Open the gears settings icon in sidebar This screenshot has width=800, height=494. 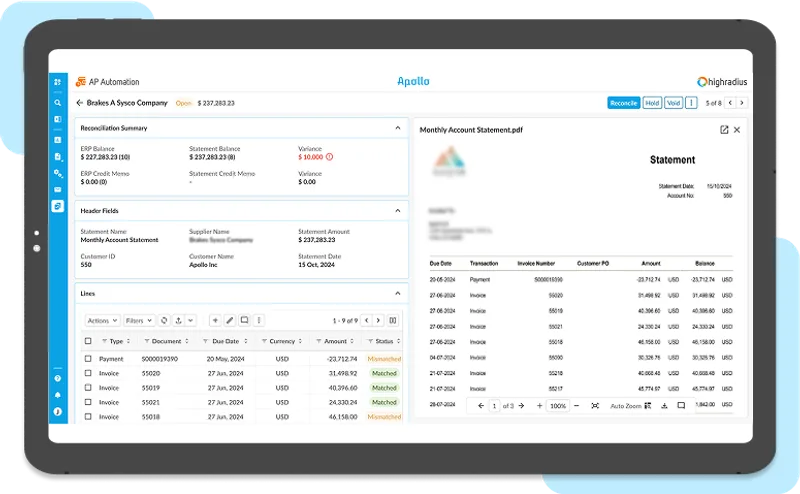point(58,174)
